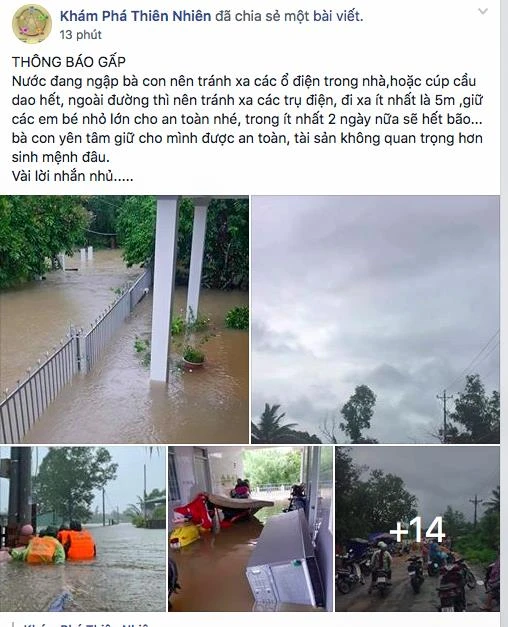Open post options chevron menu
The height and width of the screenshot is (627, 508).
[483, 11]
